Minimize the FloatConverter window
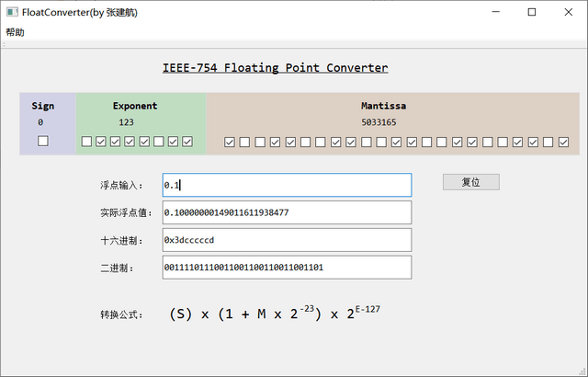Screen dimensions: 588x377 pos(489,12)
